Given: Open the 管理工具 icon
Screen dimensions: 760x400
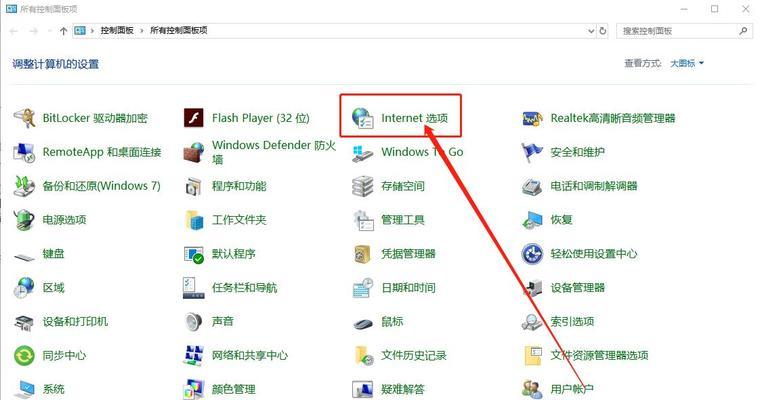Looking at the screenshot, I should click(x=363, y=220).
